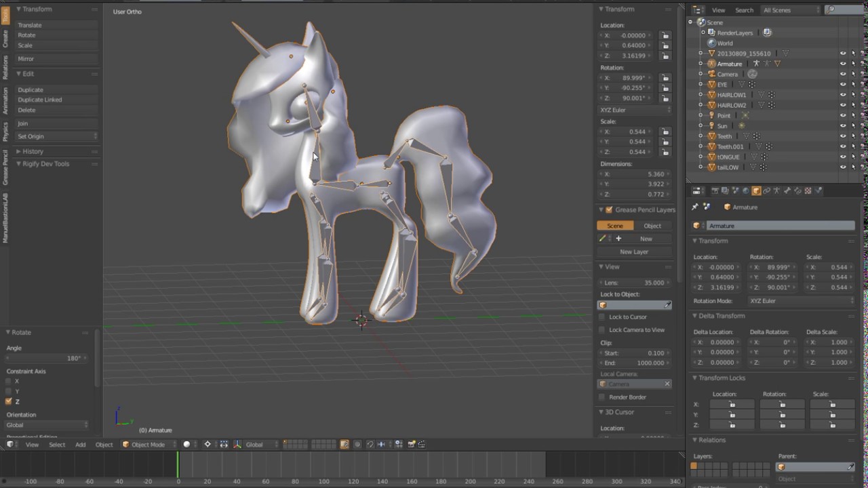
Task: Open the Object Constraints properties tab
Action: [x=766, y=191]
